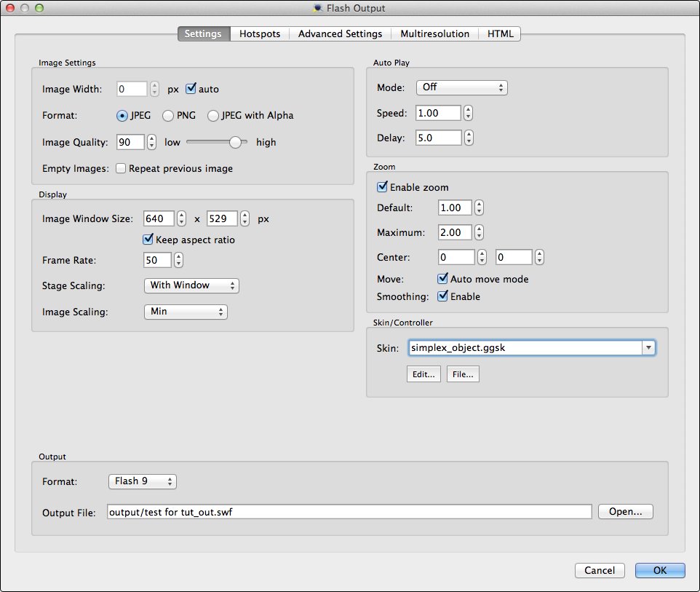The width and height of the screenshot is (700, 592).
Task: Toggle Repeat previous image for empty images
Action: click(120, 167)
